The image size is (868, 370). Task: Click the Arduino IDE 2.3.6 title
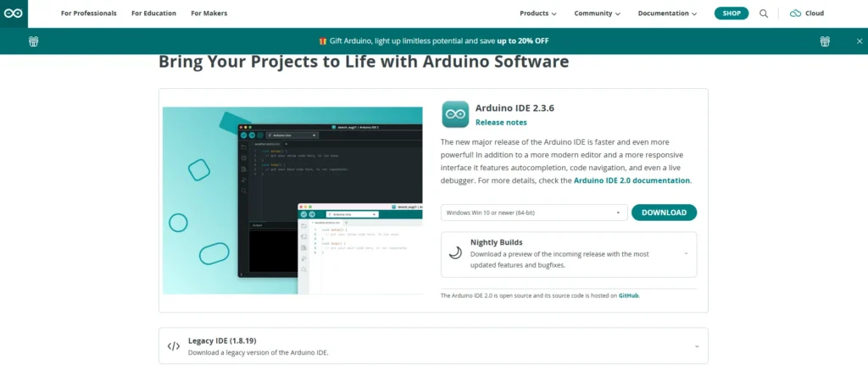pyautogui.click(x=515, y=108)
